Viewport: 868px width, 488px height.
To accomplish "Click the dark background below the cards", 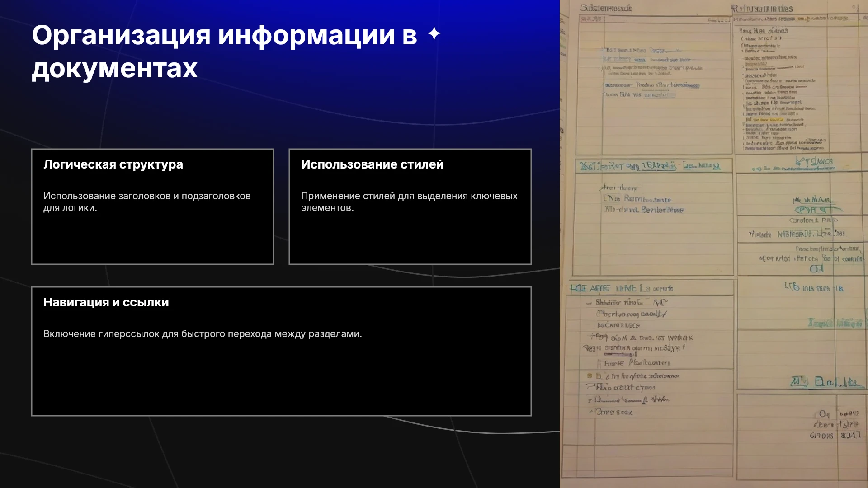I will (x=280, y=452).
